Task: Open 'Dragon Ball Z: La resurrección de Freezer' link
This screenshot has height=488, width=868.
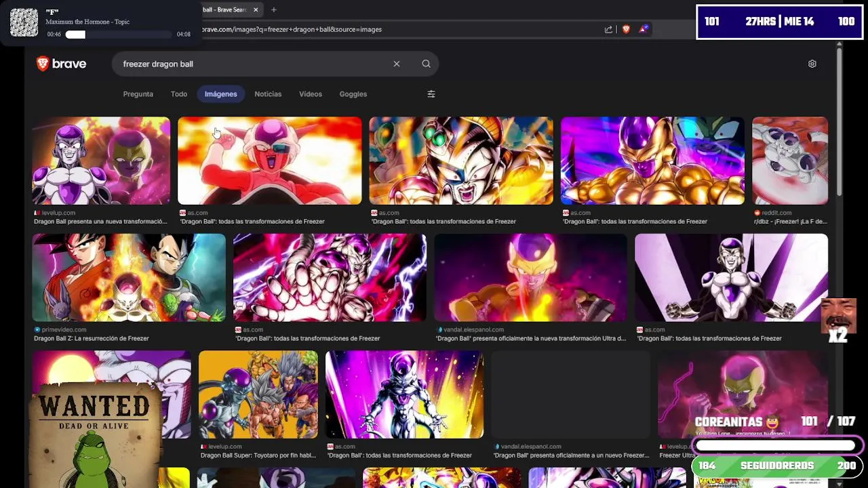Action: 92,338
